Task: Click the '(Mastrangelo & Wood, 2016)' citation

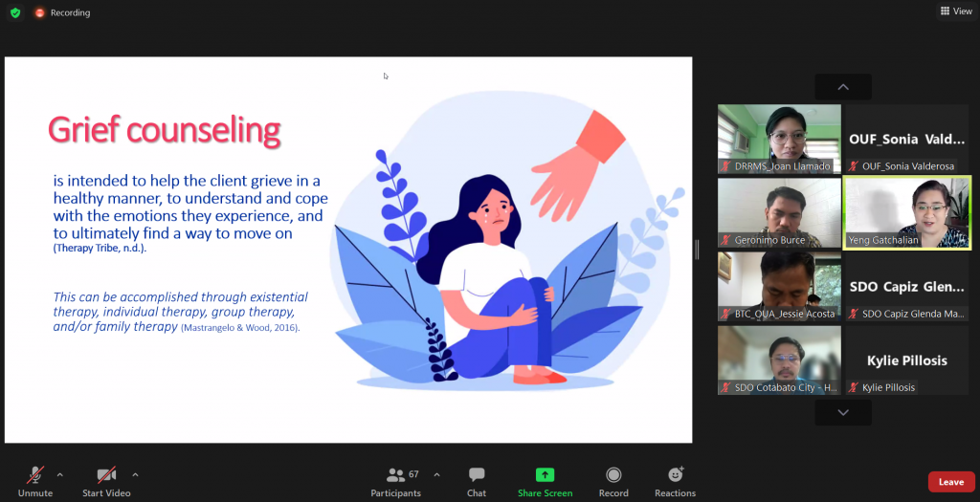Action: tap(240, 327)
